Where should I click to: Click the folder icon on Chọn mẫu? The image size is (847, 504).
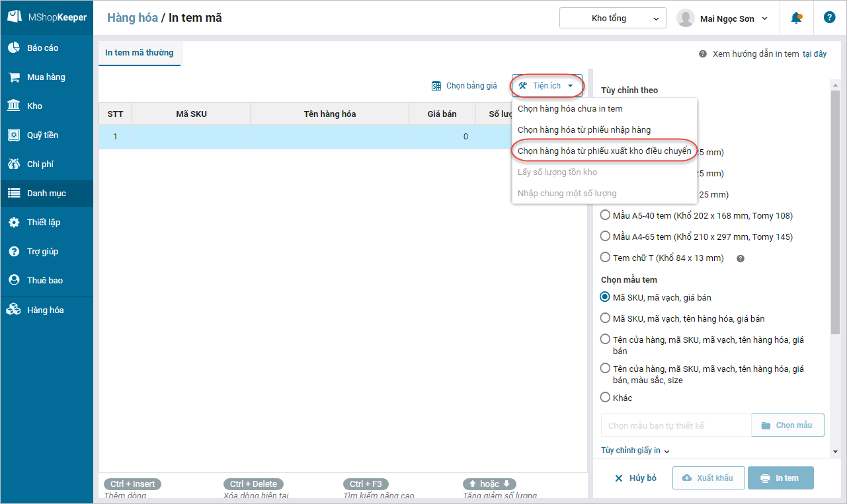[766, 425]
